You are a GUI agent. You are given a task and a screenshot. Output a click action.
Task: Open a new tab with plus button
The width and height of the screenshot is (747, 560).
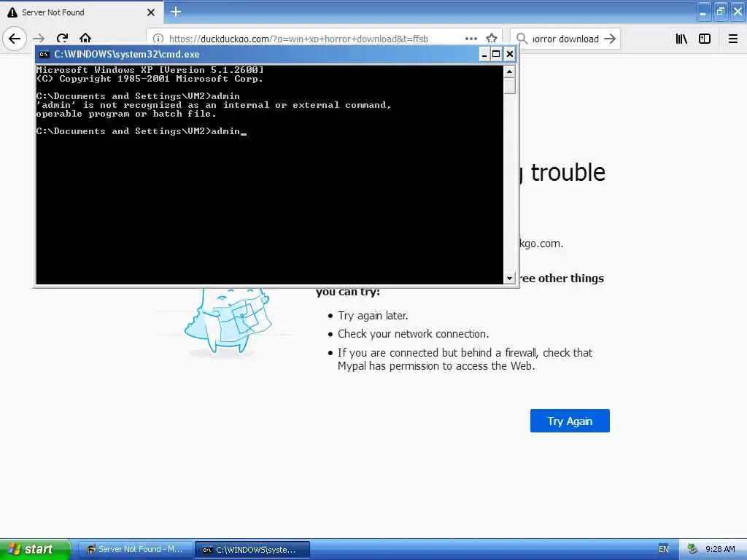[176, 12]
